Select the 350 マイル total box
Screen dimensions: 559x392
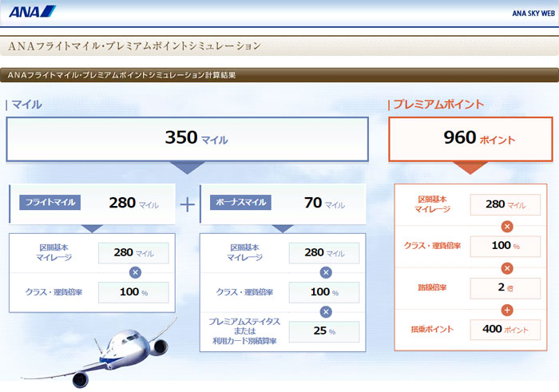tap(187, 139)
